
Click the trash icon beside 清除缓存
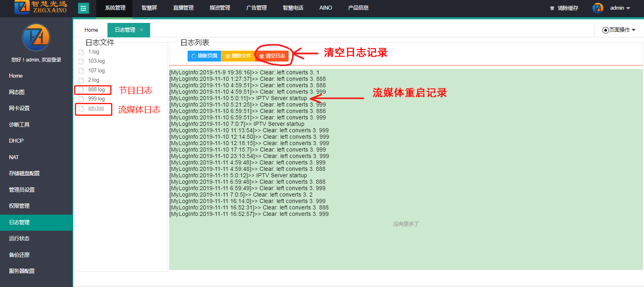552,8
